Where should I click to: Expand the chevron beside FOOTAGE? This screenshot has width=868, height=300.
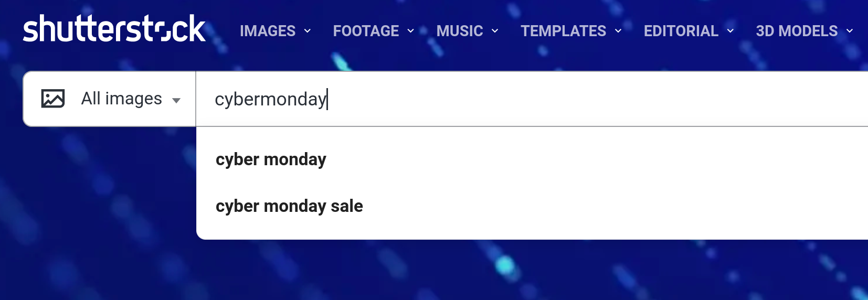point(411,31)
